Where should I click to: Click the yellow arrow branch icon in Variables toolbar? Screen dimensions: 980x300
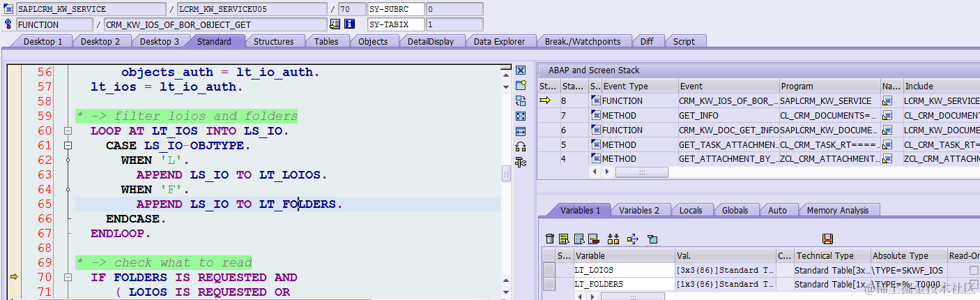(x=632, y=239)
